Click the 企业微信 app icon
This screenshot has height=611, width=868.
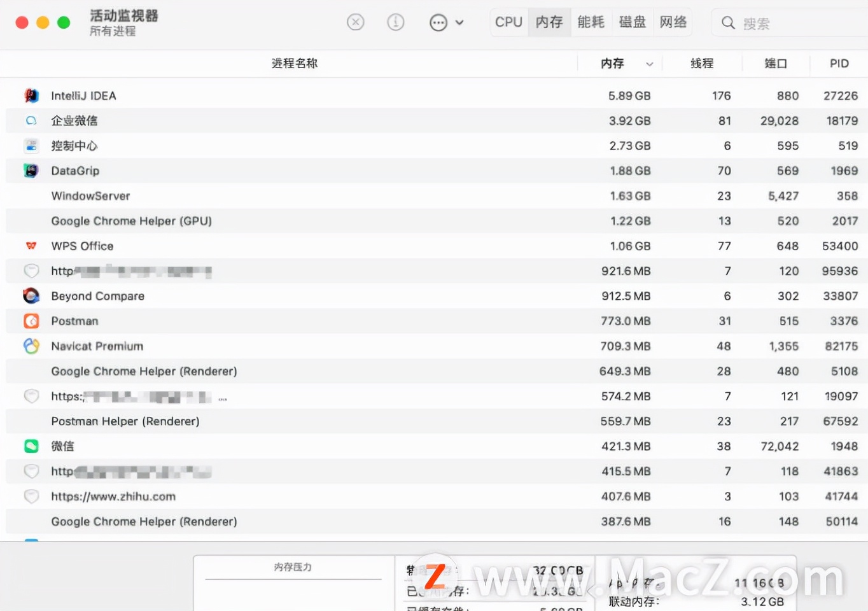click(x=31, y=120)
